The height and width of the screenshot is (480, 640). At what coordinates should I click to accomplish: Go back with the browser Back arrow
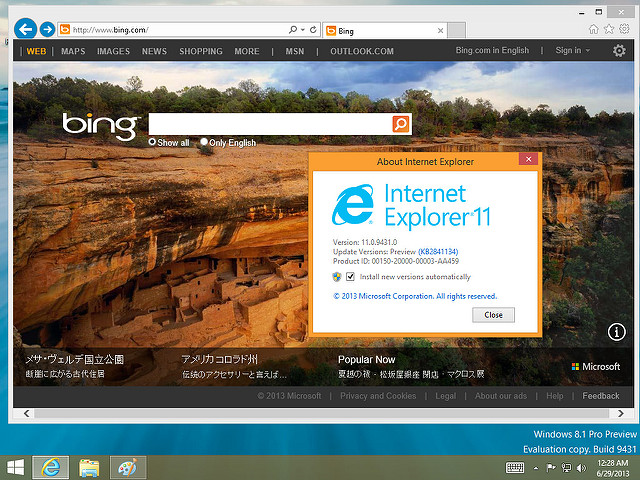click(x=25, y=29)
